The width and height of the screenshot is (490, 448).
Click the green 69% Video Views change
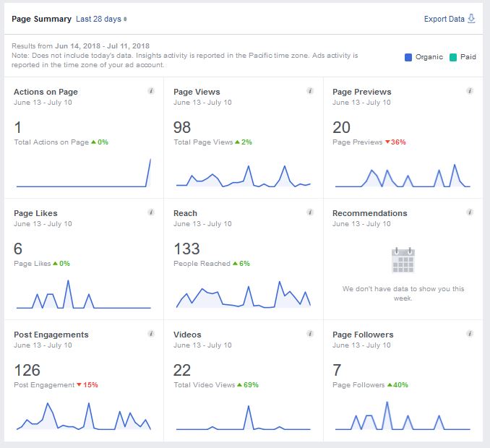[248, 385]
